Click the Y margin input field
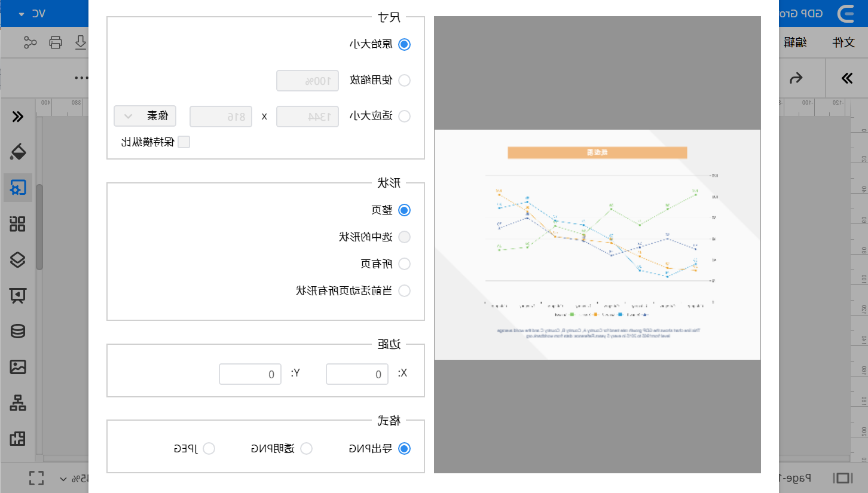The image size is (868, 493). 250,374
